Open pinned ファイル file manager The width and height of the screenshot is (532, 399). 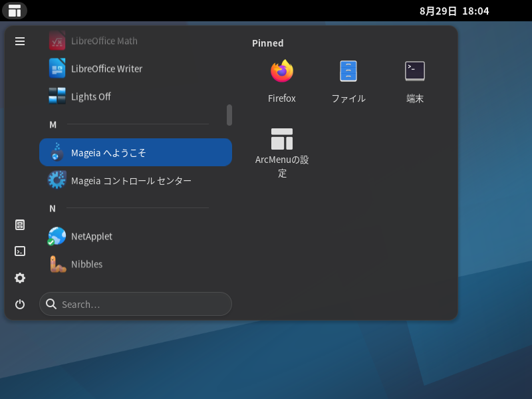click(348, 81)
